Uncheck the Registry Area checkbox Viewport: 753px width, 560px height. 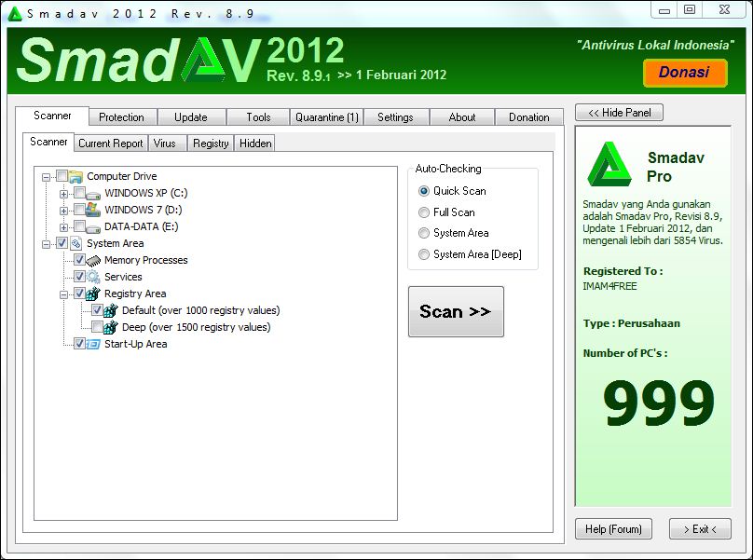[79, 294]
